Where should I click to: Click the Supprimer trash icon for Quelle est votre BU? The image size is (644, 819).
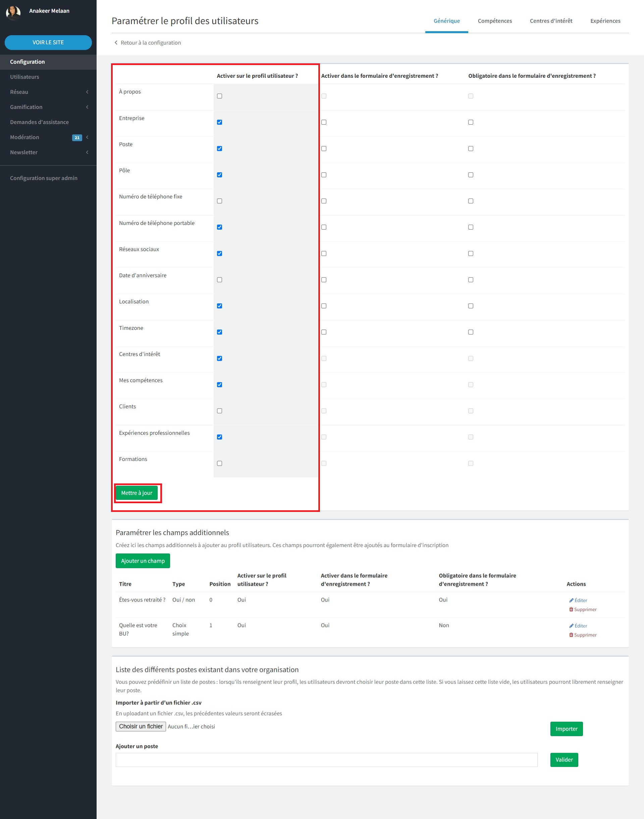tap(571, 635)
